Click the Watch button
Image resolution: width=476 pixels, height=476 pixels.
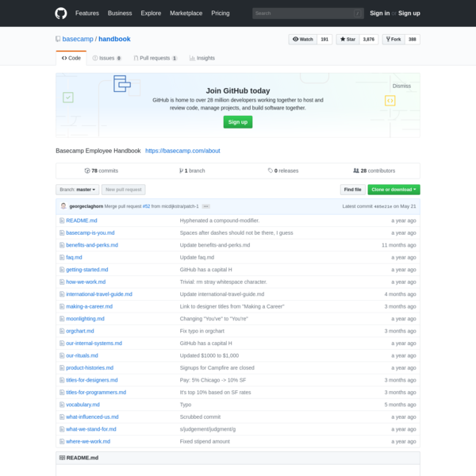[x=303, y=39]
